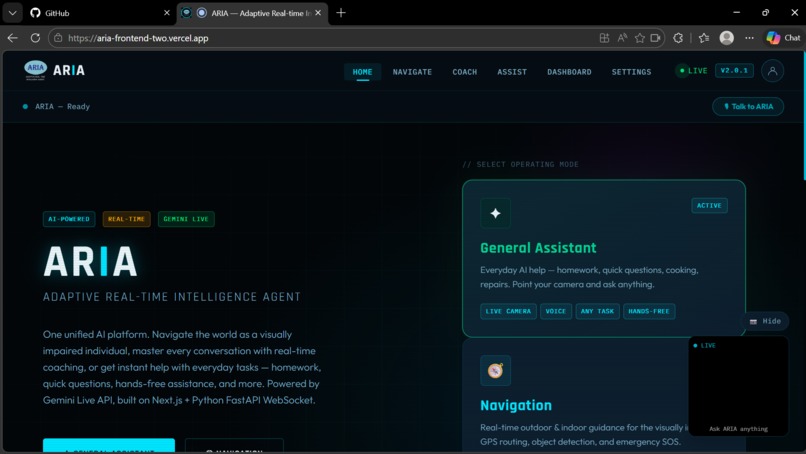Click the read aloud icon
The image size is (806, 454).
pyautogui.click(x=622, y=38)
